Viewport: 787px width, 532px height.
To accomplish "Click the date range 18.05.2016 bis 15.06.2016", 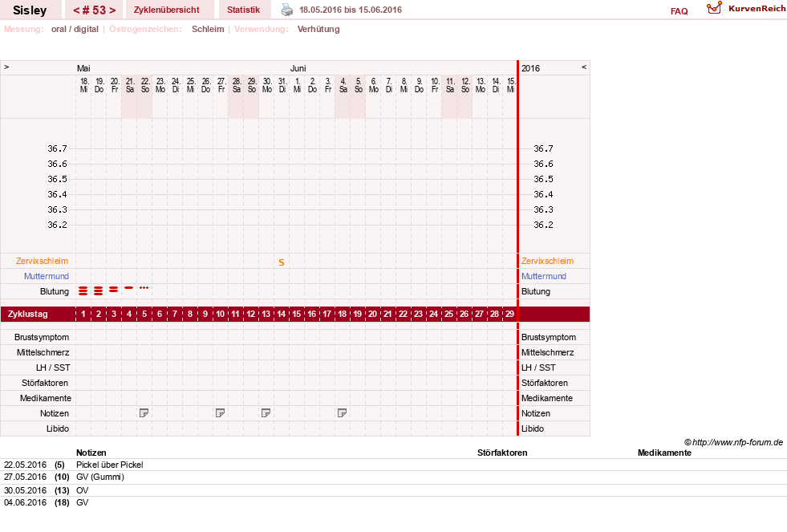I will pos(351,10).
